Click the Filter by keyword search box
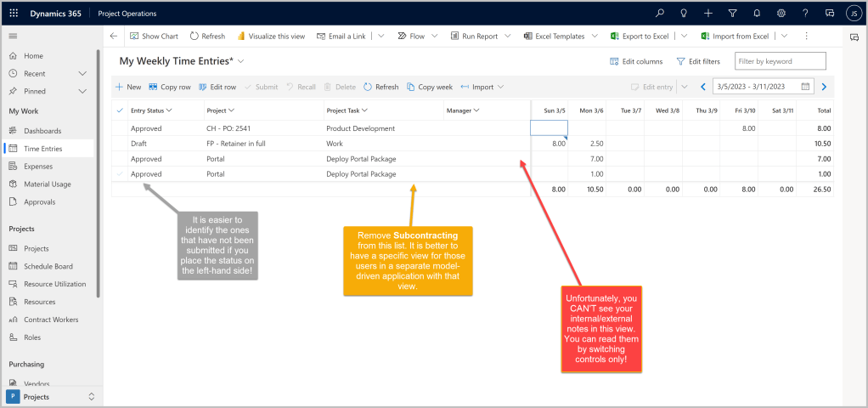This screenshot has width=868, height=408. (780, 61)
